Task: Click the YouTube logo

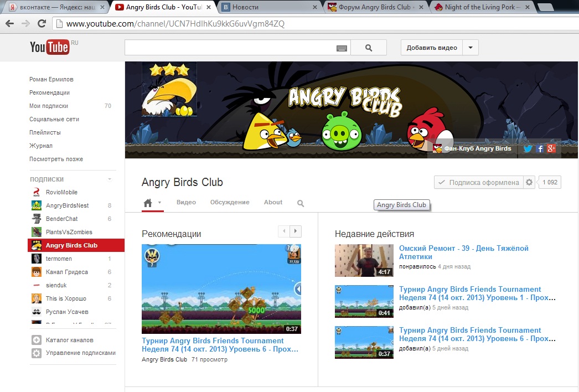Action: pos(50,47)
